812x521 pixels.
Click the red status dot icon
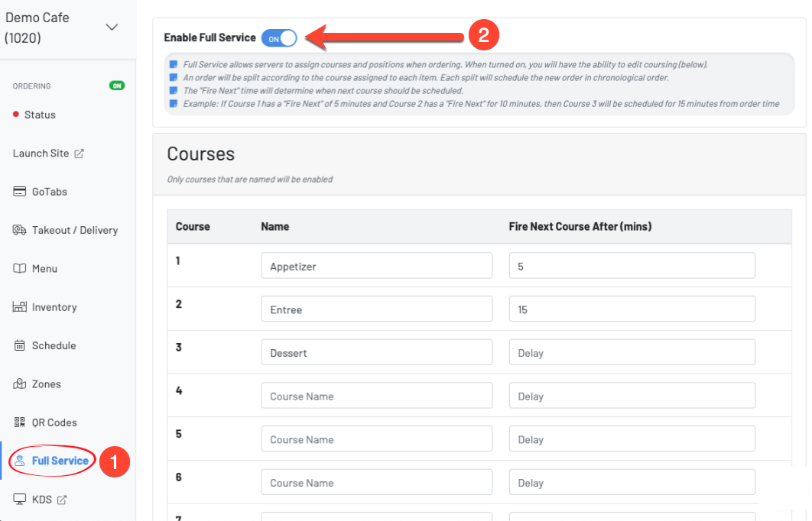click(16, 115)
